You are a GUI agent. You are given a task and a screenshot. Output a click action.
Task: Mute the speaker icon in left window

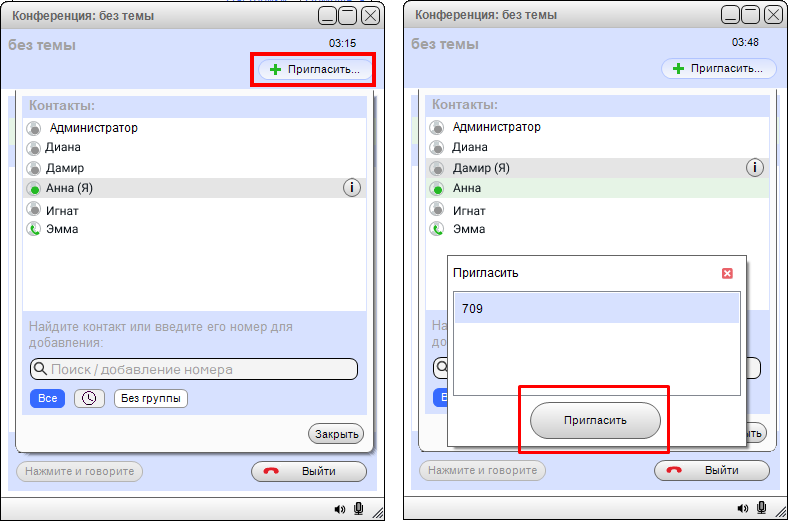(340, 509)
